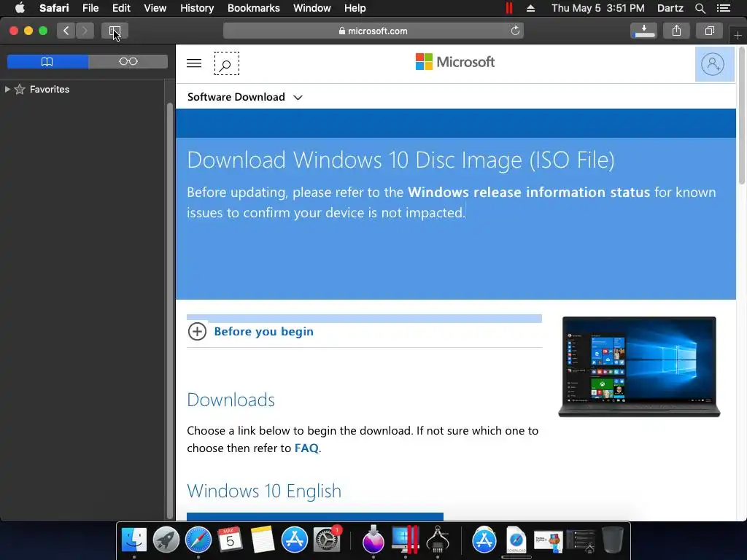
Task: Open the Apple menu
Action: (20, 8)
